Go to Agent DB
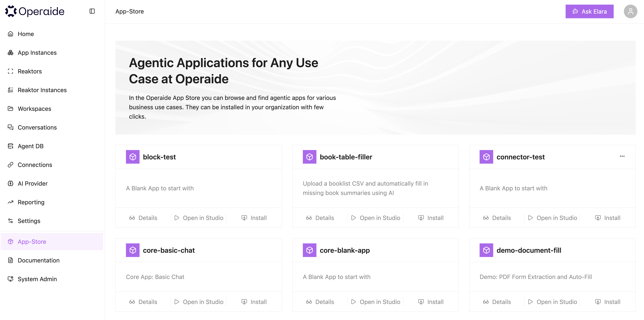 coord(52,146)
